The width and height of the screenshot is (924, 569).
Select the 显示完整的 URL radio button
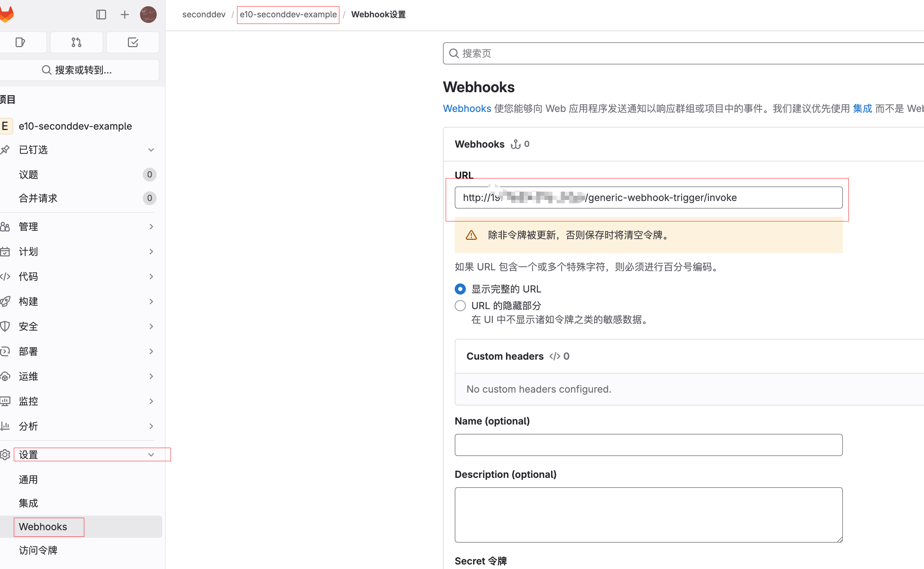(x=460, y=289)
